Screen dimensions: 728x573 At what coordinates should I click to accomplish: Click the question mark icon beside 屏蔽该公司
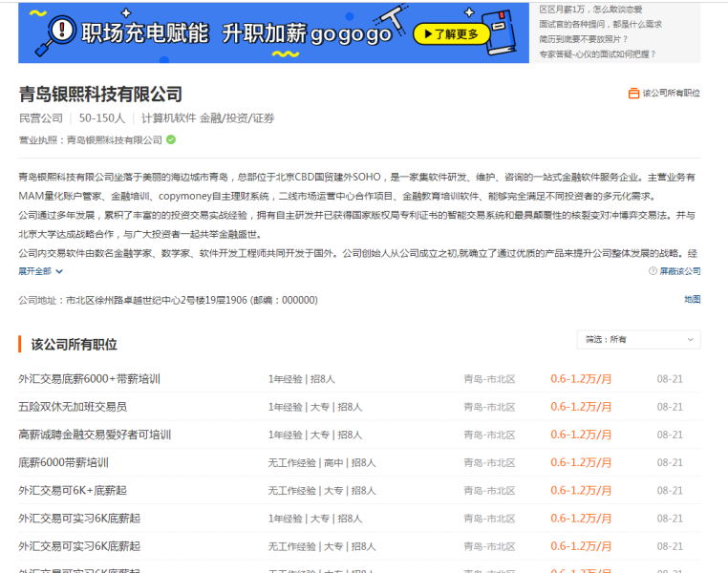(653, 271)
